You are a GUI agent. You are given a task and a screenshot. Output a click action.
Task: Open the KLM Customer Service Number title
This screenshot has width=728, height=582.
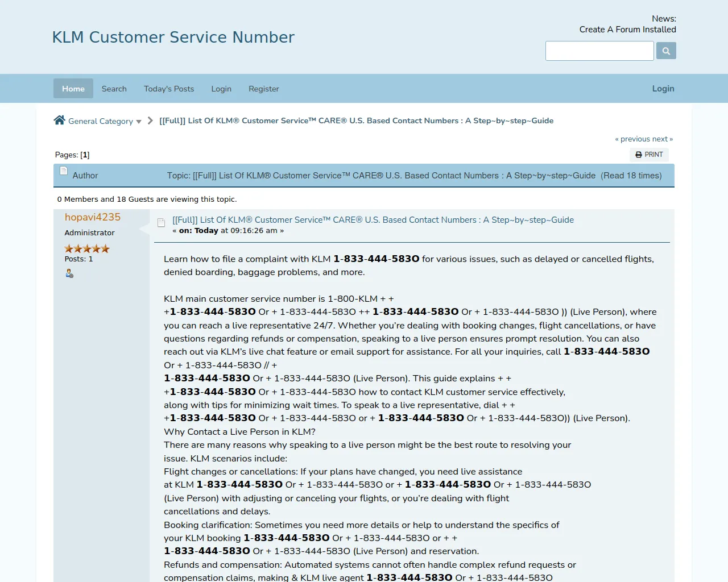173,38
